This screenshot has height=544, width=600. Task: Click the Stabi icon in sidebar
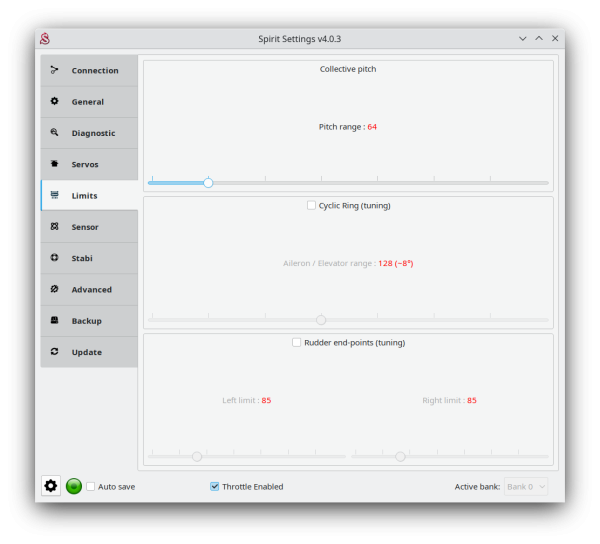[54, 257]
